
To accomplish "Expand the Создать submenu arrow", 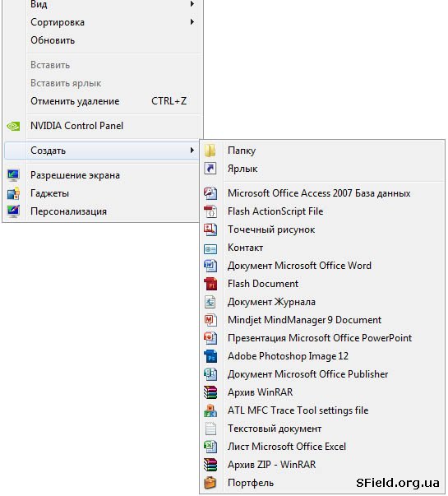I will 192,151.
